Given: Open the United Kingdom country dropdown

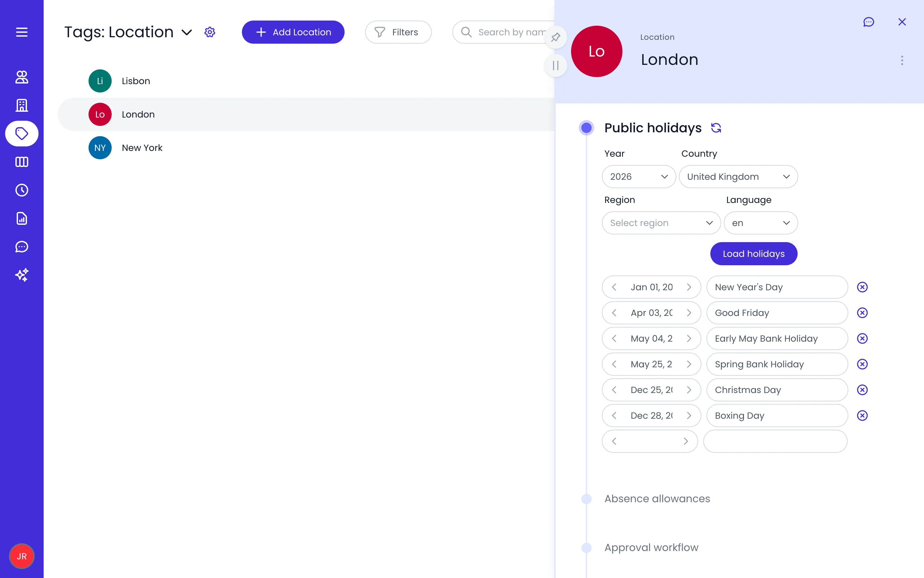Looking at the screenshot, I should click(x=738, y=177).
